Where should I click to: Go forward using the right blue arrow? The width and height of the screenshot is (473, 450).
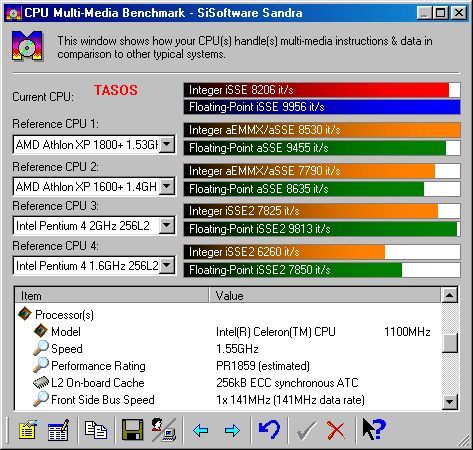point(232,430)
